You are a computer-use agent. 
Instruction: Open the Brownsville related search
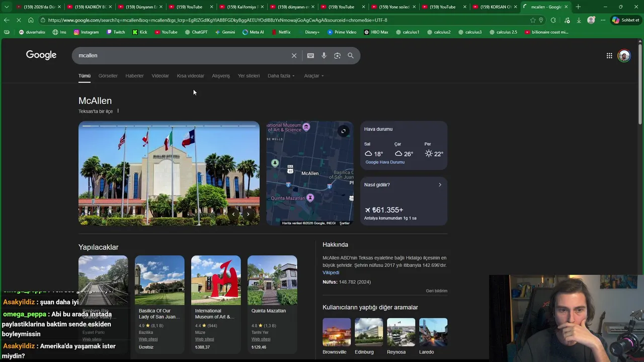coord(337,336)
